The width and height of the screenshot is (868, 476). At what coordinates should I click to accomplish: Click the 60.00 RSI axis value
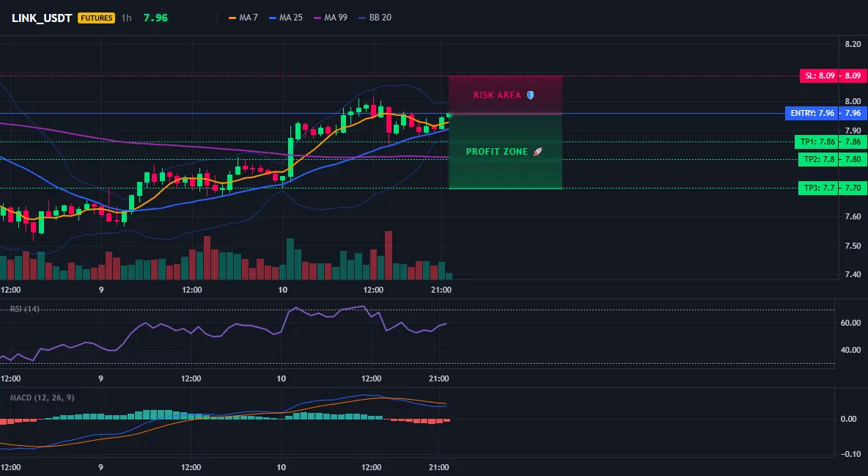[x=851, y=323]
